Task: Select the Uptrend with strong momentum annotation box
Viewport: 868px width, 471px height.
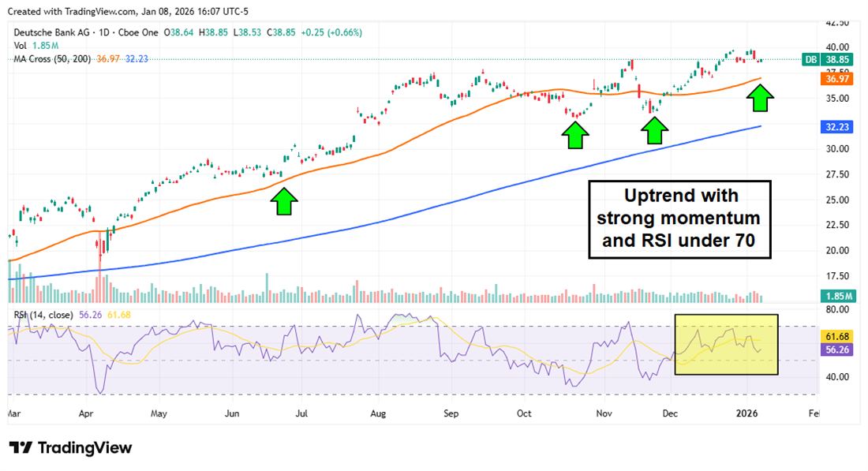Action: point(679,218)
